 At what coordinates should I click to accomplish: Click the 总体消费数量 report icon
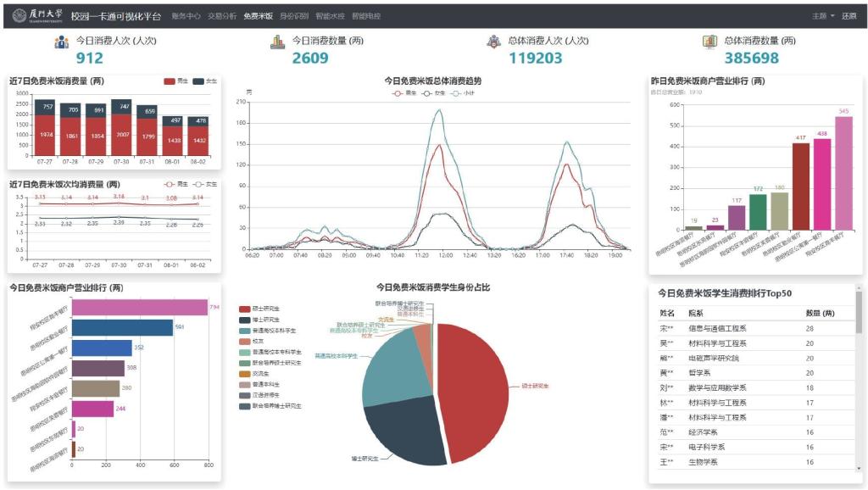coord(709,42)
